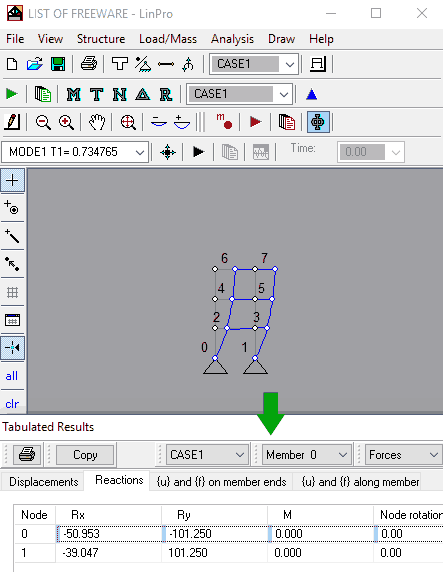This screenshot has height=572, width=443.
Task: Toggle the highlighted mode shape icon
Action: [x=318, y=122]
